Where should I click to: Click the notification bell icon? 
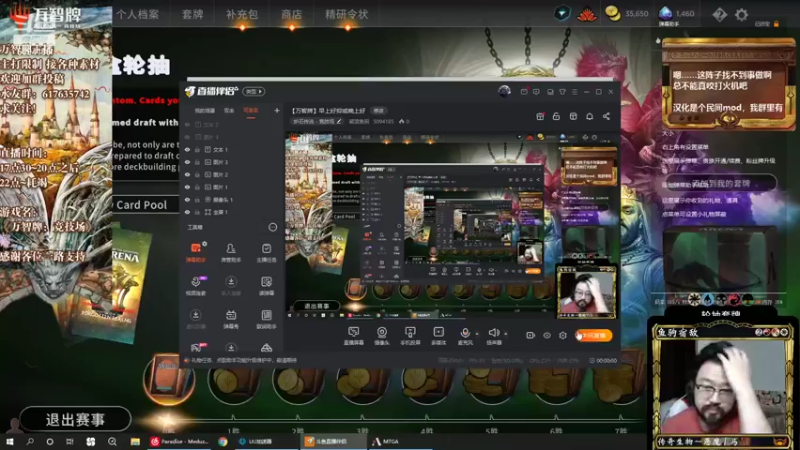589,116
